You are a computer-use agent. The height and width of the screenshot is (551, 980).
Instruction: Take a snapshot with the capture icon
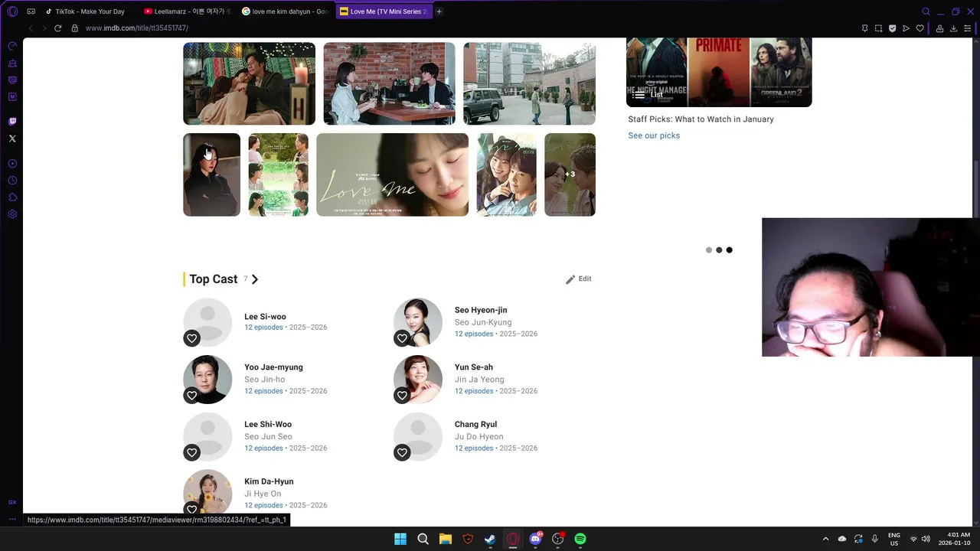point(878,28)
